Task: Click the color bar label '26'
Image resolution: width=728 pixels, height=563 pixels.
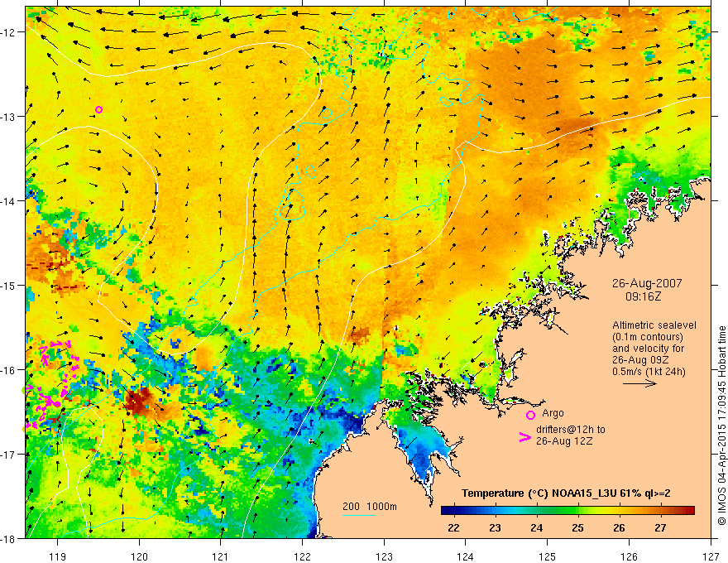Action: pos(619,528)
